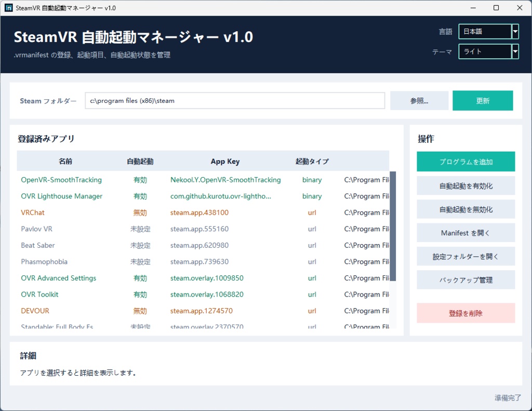Viewport: 532px width, 411px height.
Task: Select the OVR Toolkit row
Action: [203, 295]
